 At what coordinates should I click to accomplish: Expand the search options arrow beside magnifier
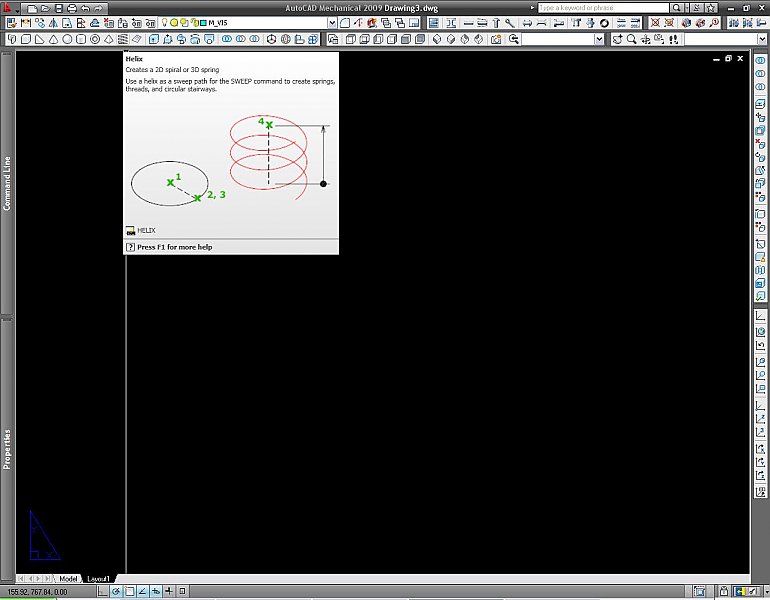tap(687, 8)
